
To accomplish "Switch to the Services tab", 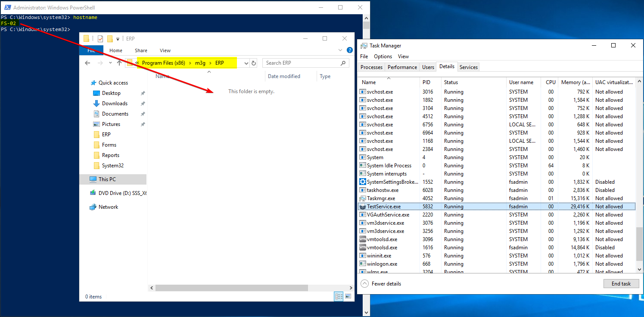I will (x=469, y=67).
